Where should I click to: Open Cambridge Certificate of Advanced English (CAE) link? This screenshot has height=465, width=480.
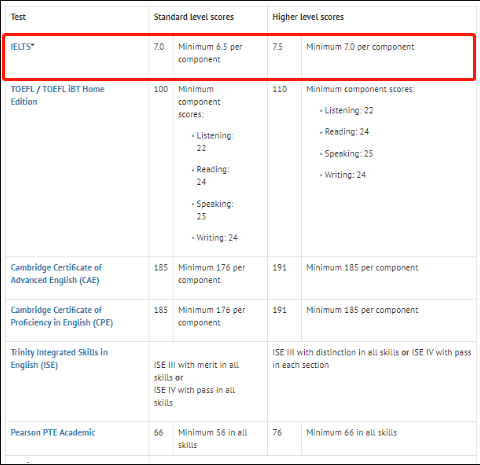[x=56, y=274]
